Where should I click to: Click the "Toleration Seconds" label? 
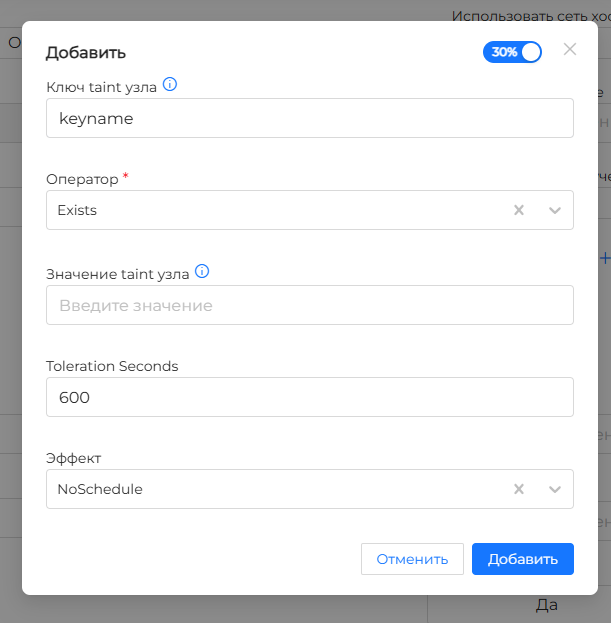tap(112, 366)
